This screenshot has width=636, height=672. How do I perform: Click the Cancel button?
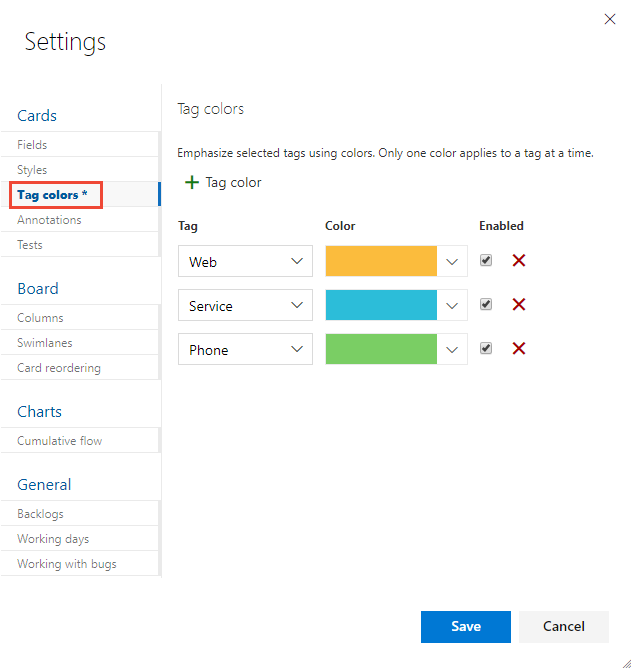pyautogui.click(x=564, y=627)
